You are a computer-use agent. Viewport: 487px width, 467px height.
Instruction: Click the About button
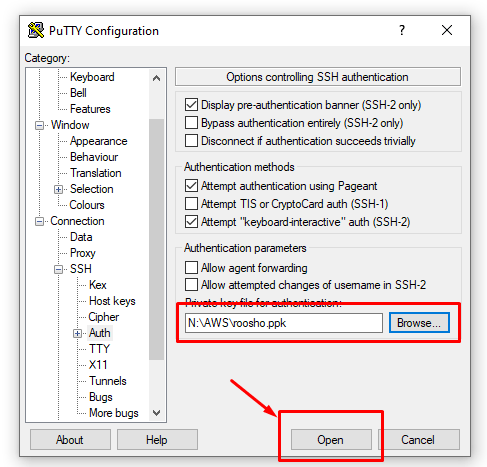coord(70,440)
